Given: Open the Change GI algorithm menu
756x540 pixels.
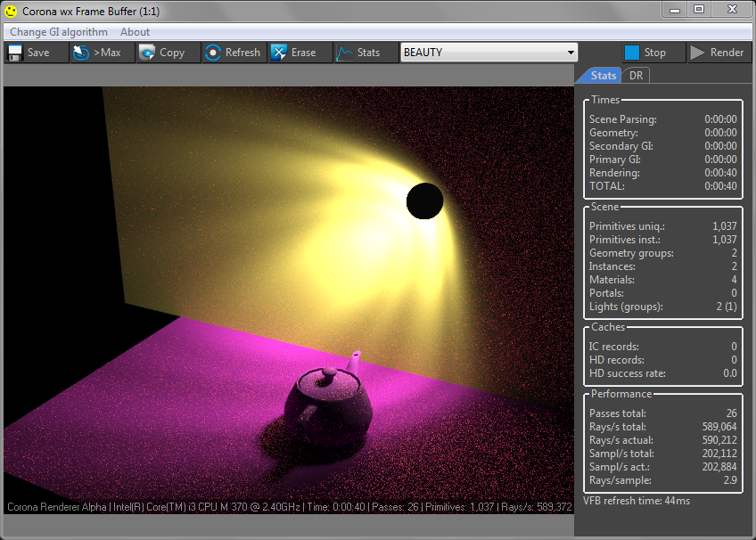Looking at the screenshot, I should (59, 32).
